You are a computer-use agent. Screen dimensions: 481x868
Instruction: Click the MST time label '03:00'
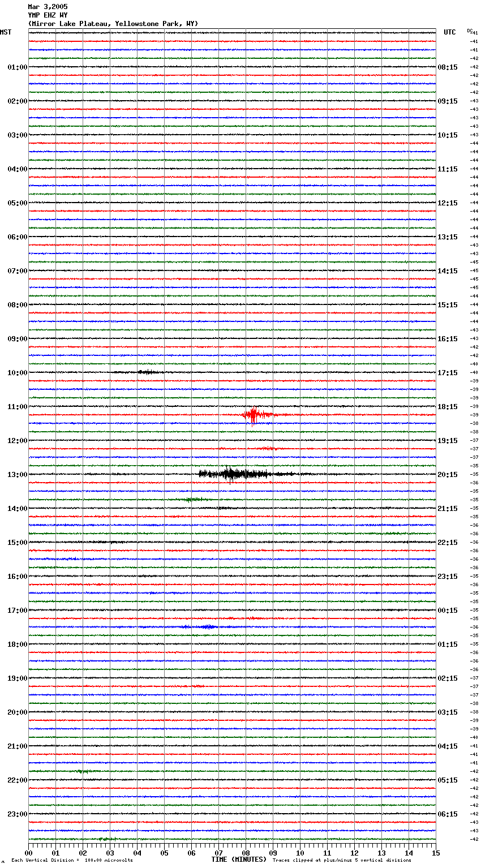pos(17,135)
